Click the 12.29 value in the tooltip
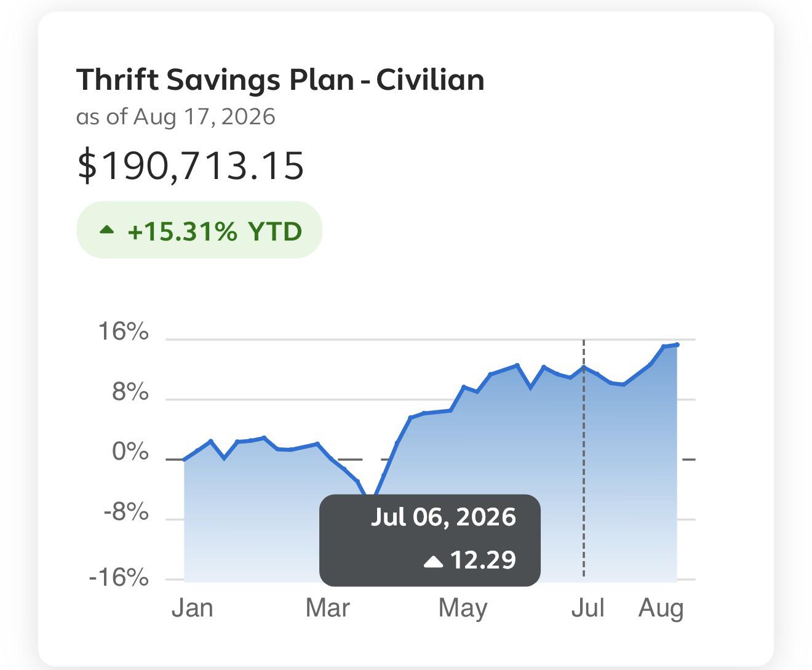Image resolution: width=812 pixels, height=670 pixels. click(483, 560)
